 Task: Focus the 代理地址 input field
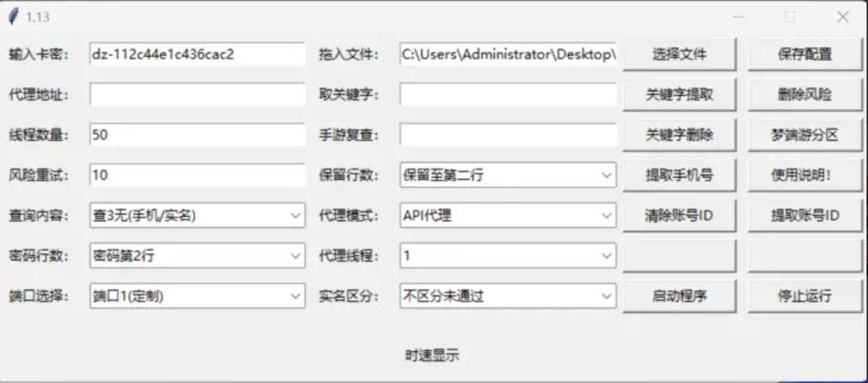coord(197,95)
